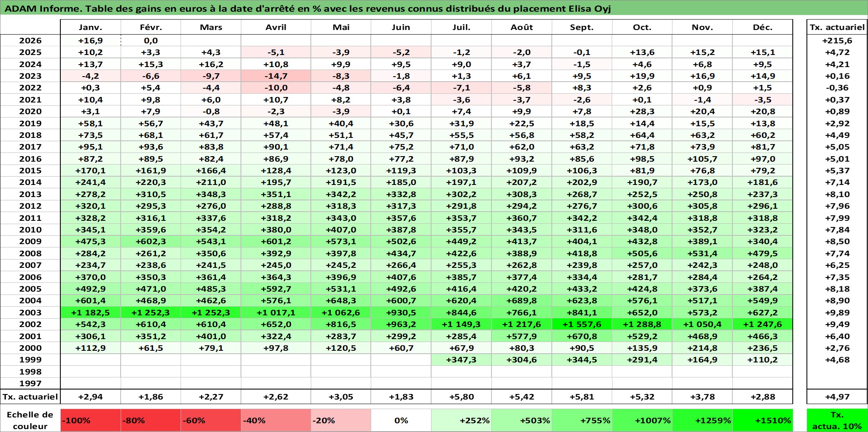Select the +2,94 bottom rate under Janv.

coord(90,397)
